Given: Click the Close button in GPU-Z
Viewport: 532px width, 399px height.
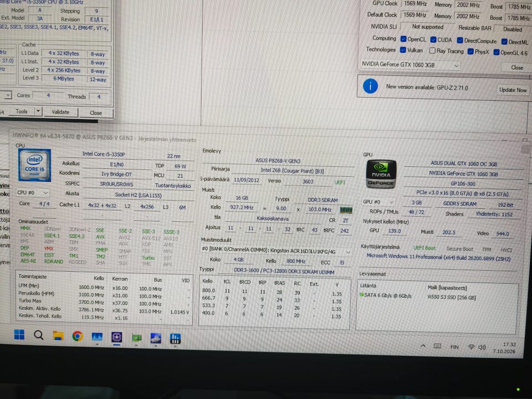Looking at the screenshot, I should (516, 67).
